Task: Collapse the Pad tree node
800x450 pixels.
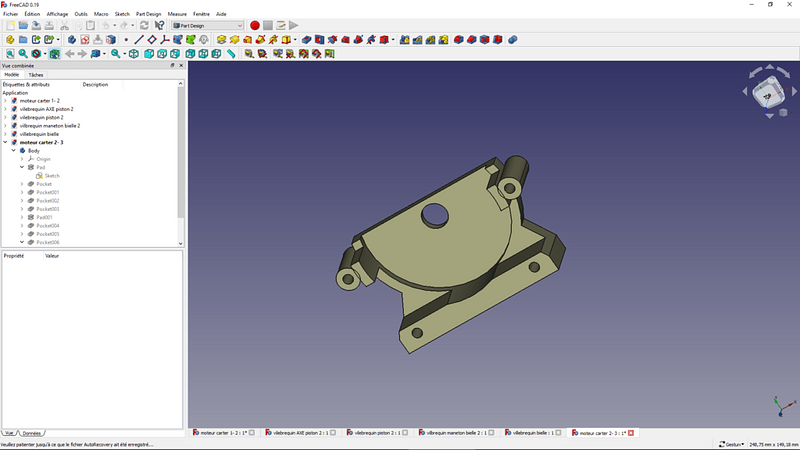Action: [x=22, y=167]
